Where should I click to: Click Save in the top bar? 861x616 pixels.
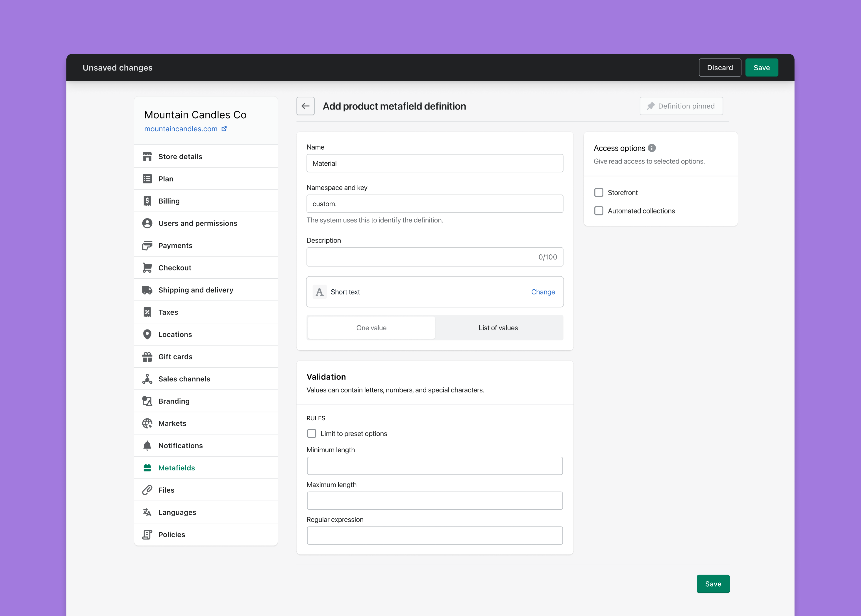762,67
